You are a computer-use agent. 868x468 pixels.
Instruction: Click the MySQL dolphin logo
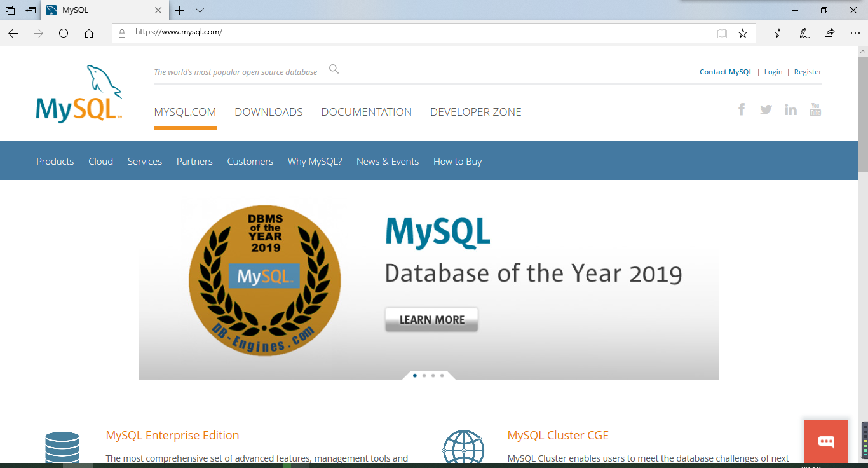point(78,92)
